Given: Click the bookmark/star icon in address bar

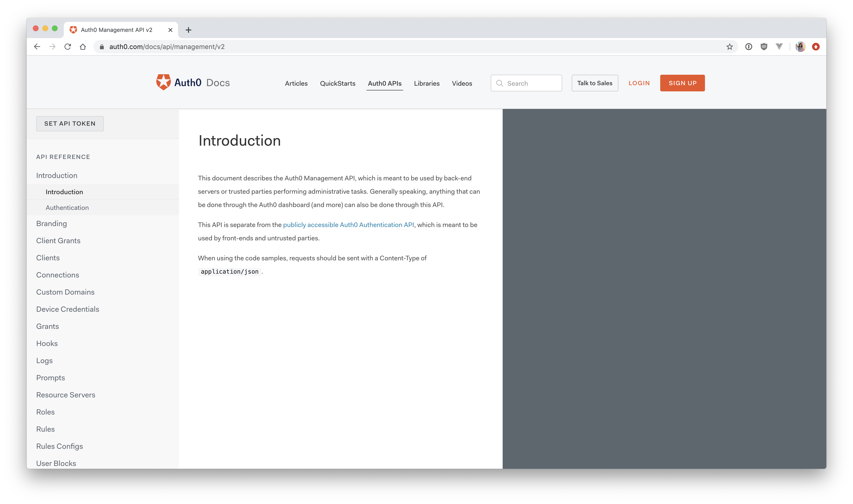Looking at the screenshot, I should point(730,46).
